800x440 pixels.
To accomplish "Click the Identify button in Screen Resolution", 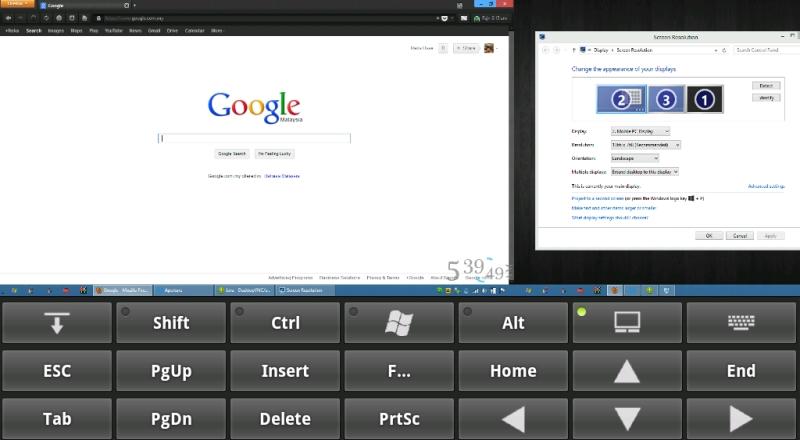I will (x=766, y=97).
